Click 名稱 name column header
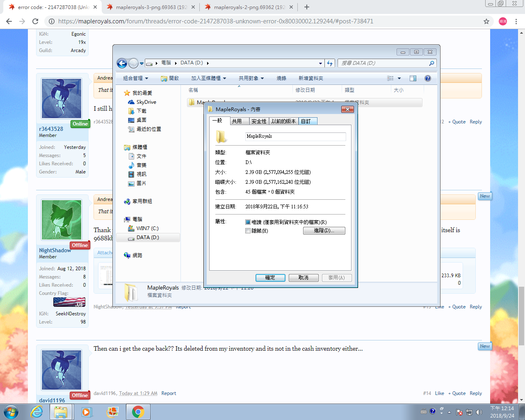 click(x=194, y=90)
